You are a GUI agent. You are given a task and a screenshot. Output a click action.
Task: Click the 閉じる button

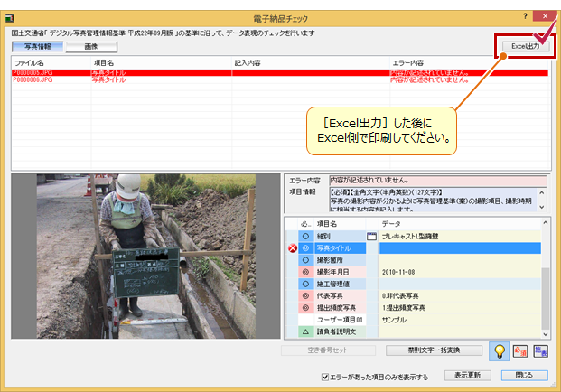[524, 375]
